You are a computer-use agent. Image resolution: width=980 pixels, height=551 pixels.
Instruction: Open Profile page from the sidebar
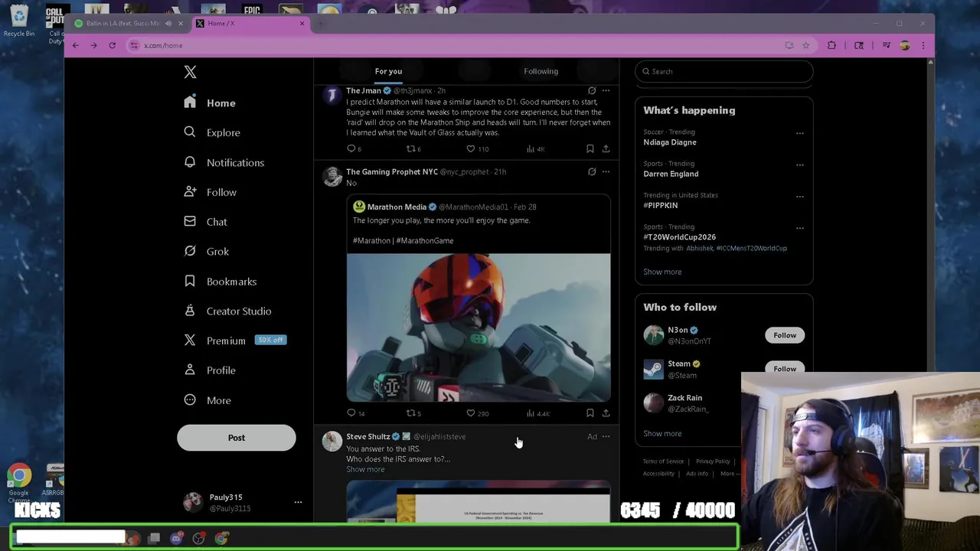pos(209,370)
